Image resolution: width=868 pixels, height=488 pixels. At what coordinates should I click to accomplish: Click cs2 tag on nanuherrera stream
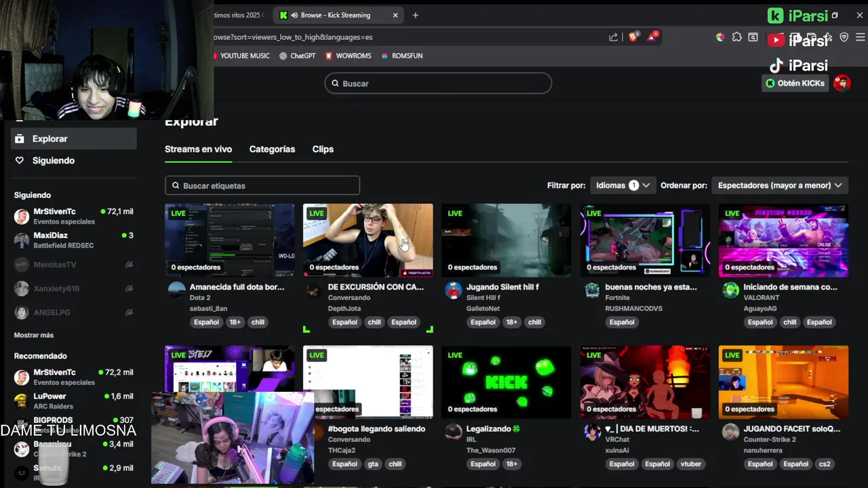click(825, 464)
